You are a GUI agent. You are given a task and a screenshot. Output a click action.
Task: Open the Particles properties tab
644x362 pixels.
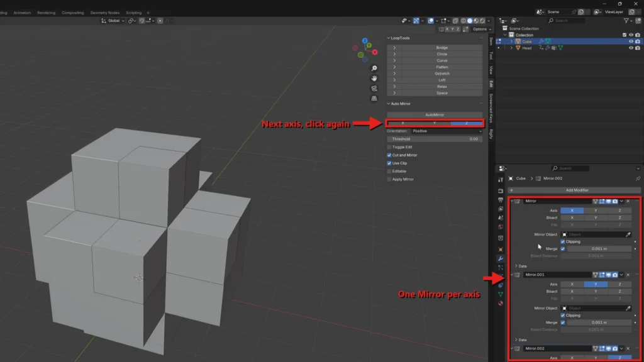[x=501, y=268]
